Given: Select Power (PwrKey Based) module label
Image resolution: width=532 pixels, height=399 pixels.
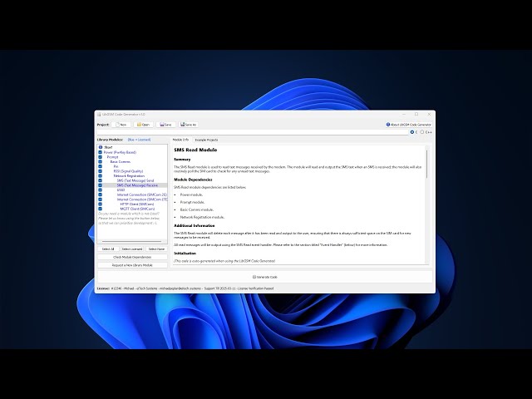Looking at the screenshot, I should click(120, 152).
